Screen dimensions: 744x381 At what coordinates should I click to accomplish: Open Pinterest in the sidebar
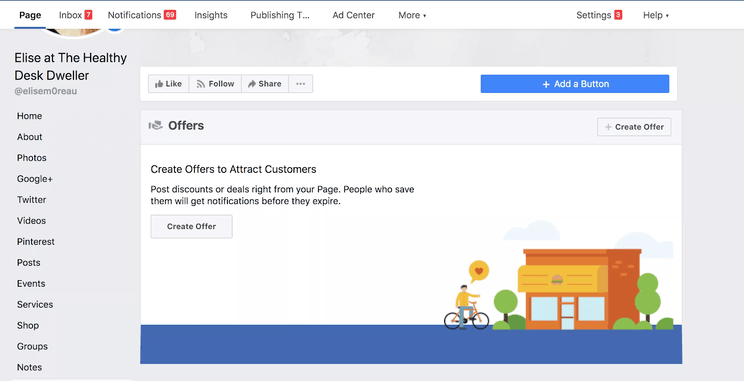(x=36, y=242)
